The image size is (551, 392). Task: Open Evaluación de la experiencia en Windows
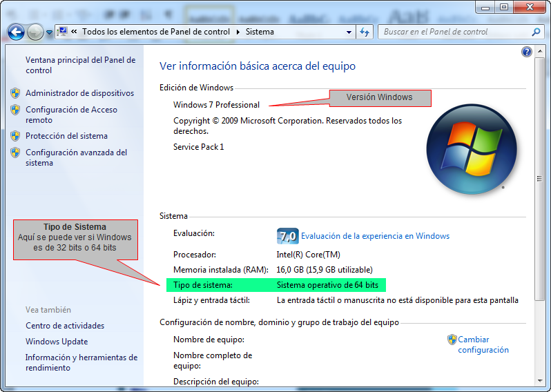coord(376,236)
